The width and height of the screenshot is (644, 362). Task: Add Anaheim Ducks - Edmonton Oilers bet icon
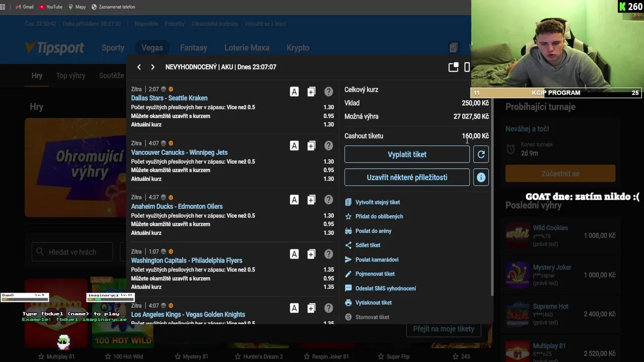tap(311, 200)
